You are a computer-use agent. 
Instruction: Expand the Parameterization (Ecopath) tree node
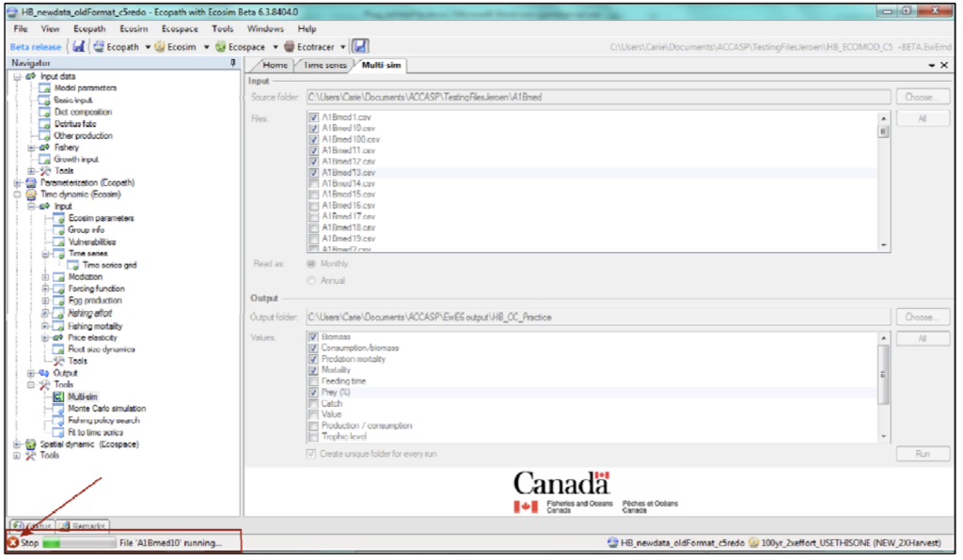coord(17,182)
